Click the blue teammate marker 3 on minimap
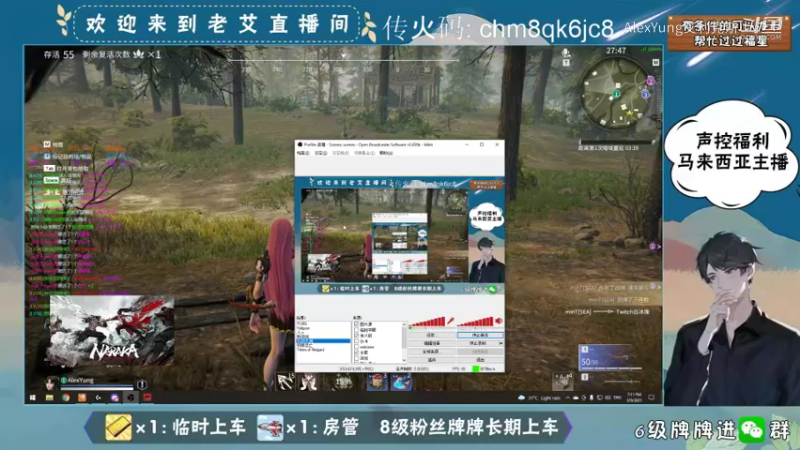800x450 pixels. [x=645, y=95]
